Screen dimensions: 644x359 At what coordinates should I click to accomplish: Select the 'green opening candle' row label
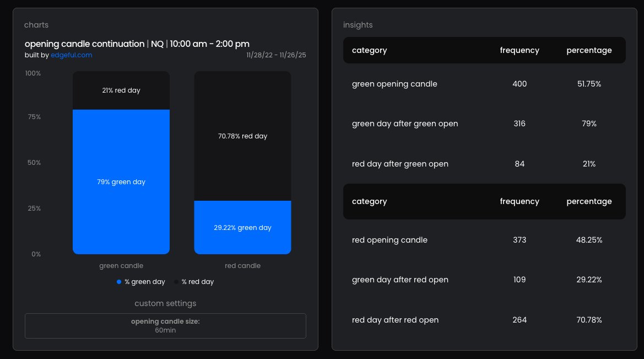pos(394,84)
